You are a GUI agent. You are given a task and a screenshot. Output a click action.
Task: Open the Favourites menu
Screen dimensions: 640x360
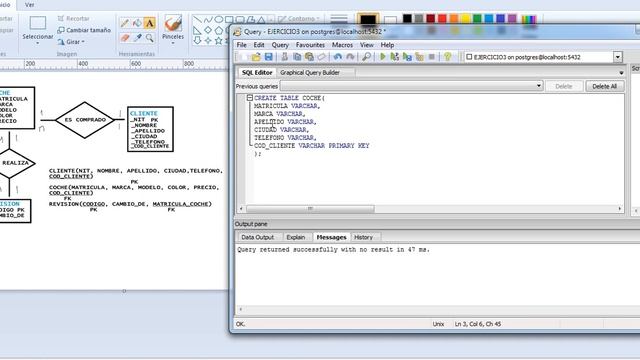tap(310, 45)
